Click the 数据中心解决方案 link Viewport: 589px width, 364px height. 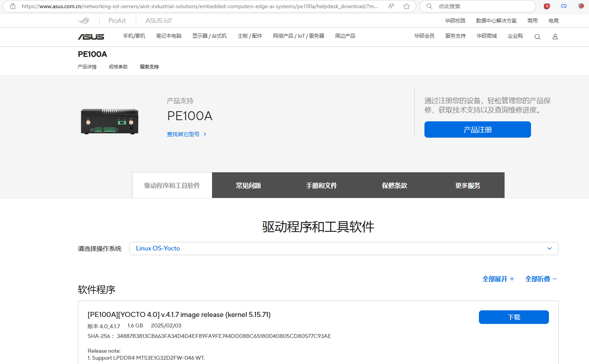[496, 21]
